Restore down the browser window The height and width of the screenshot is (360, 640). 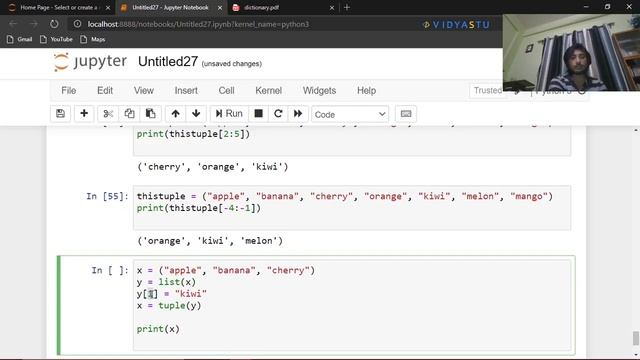pyautogui.click(x=607, y=7)
